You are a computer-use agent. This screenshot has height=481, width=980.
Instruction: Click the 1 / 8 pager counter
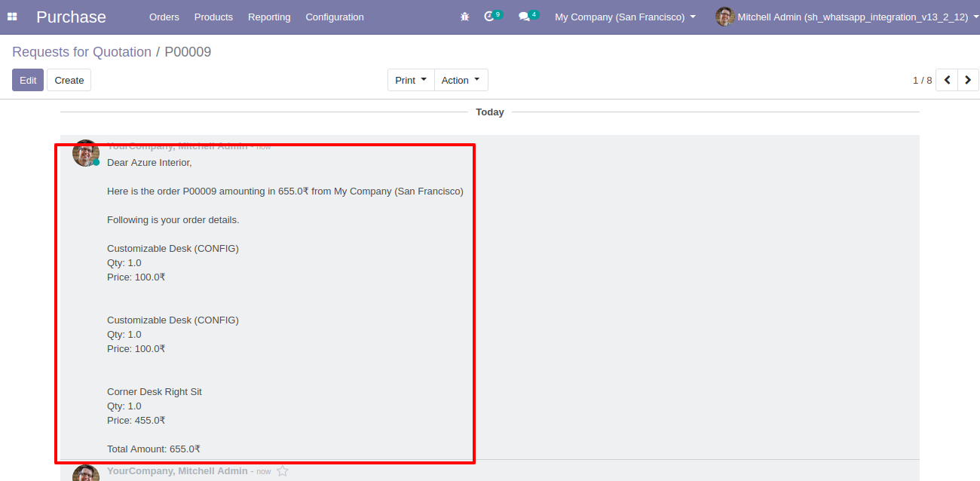[x=922, y=80]
